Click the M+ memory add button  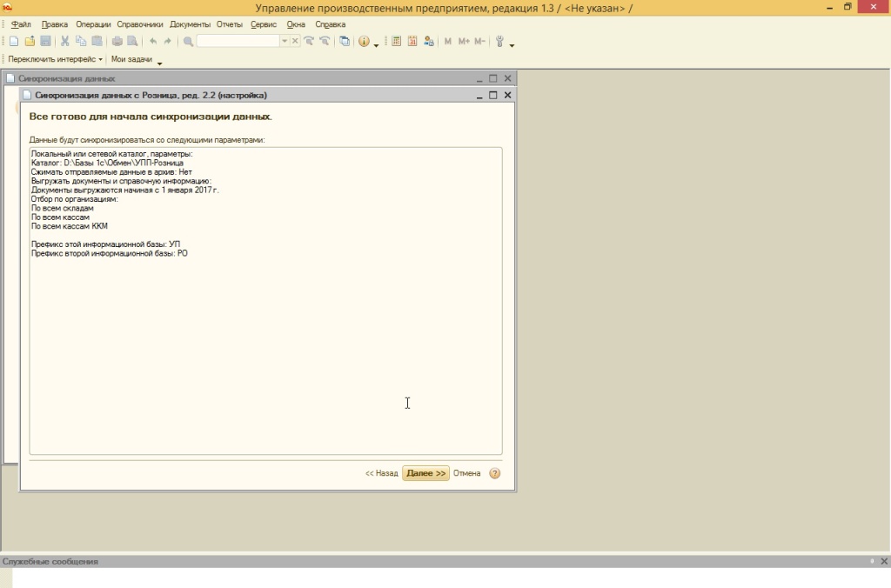click(464, 42)
